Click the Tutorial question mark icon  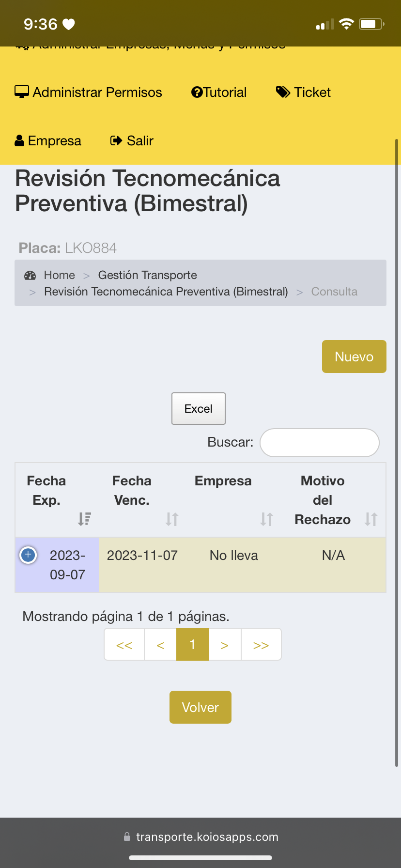[x=197, y=92]
